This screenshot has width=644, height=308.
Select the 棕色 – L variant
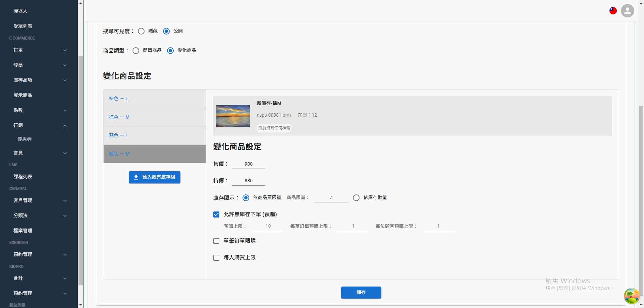155,99
